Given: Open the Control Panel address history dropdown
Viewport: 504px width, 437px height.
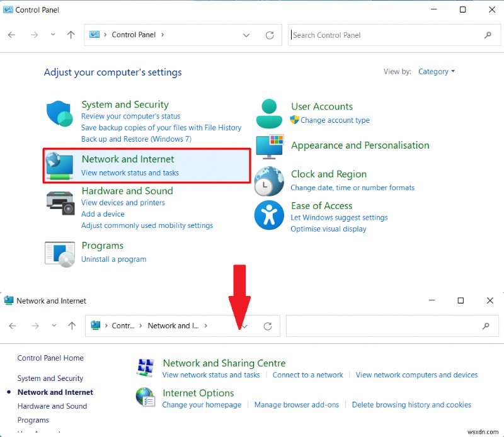Looking at the screenshot, I should 246,35.
